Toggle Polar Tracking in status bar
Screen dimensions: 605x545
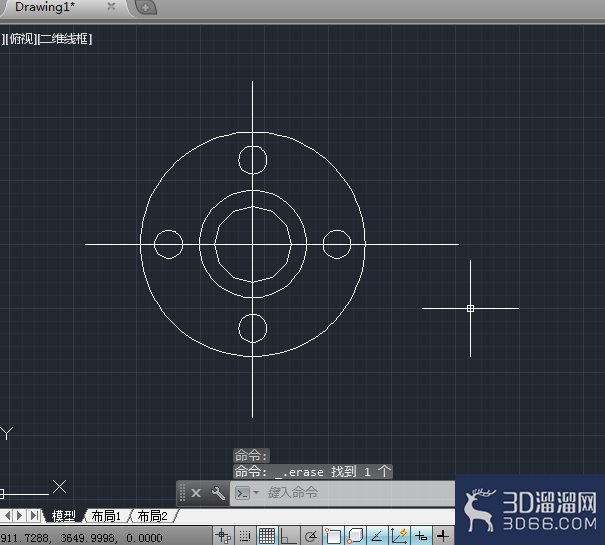(x=311, y=536)
